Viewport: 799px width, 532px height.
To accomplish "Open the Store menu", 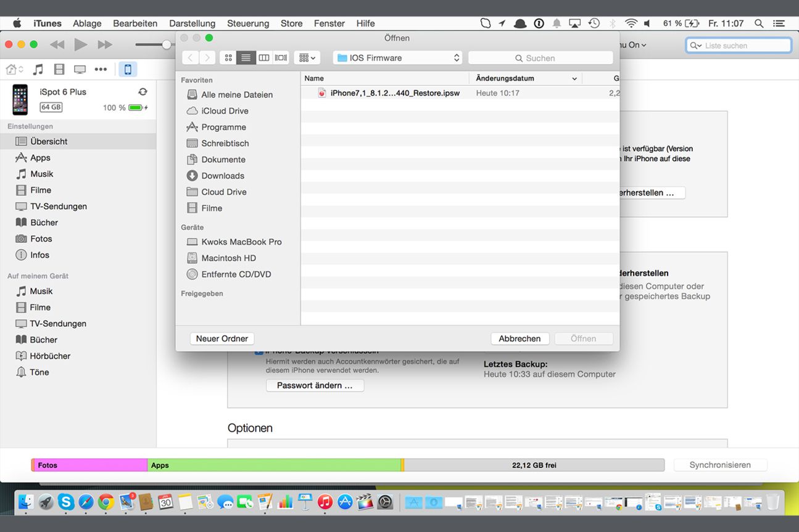I will click(x=291, y=23).
